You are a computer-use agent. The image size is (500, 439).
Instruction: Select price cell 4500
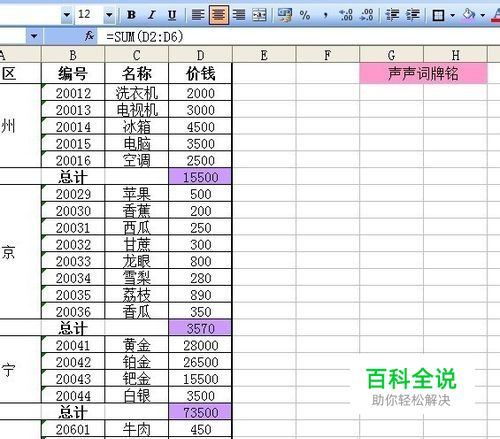(200, 126)
